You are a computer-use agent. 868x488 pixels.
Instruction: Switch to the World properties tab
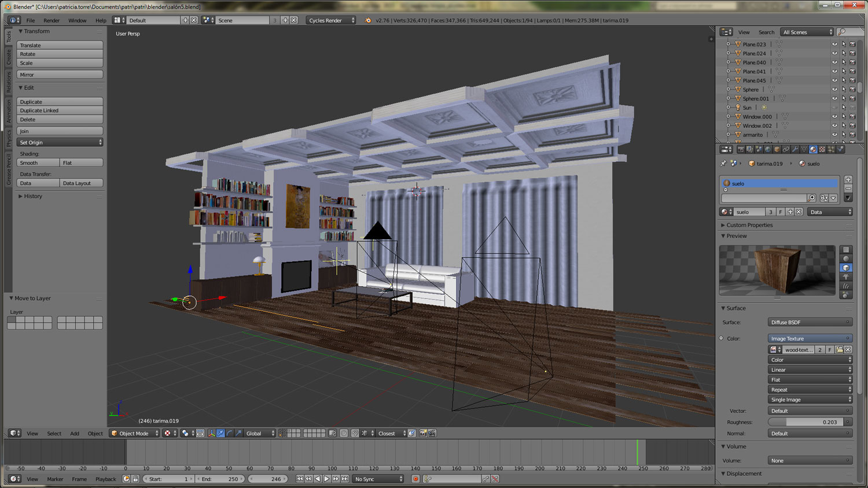coord(768,149)
